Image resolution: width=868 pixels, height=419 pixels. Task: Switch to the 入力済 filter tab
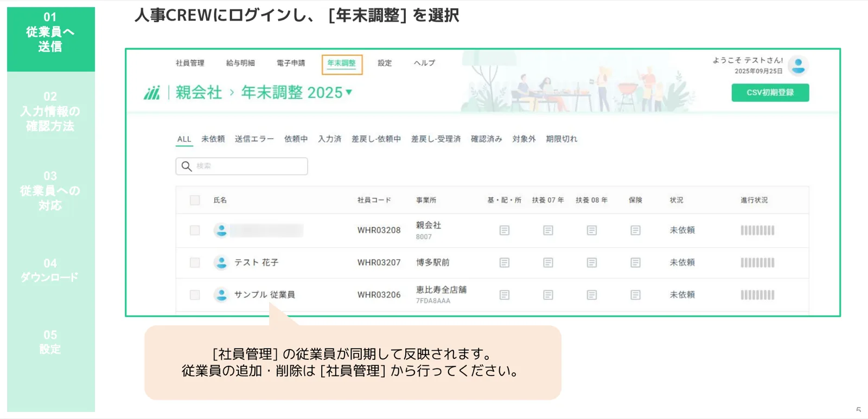pos(329,139)
